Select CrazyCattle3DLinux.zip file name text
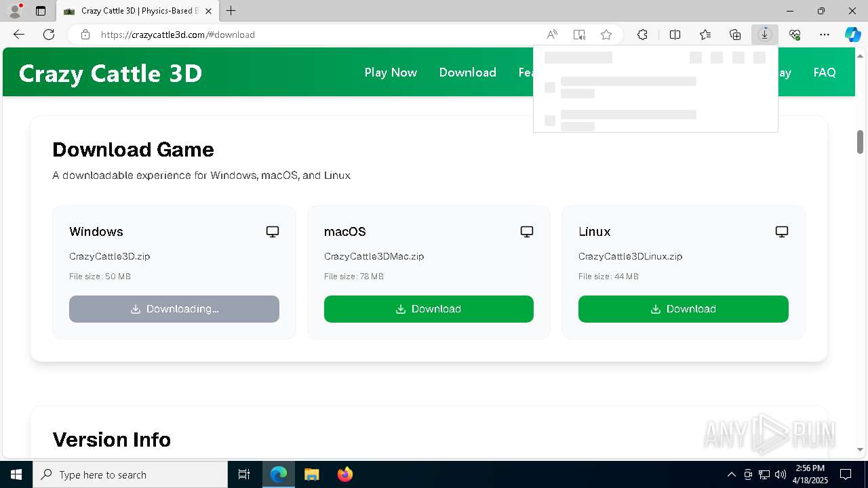 pos(631,256)
